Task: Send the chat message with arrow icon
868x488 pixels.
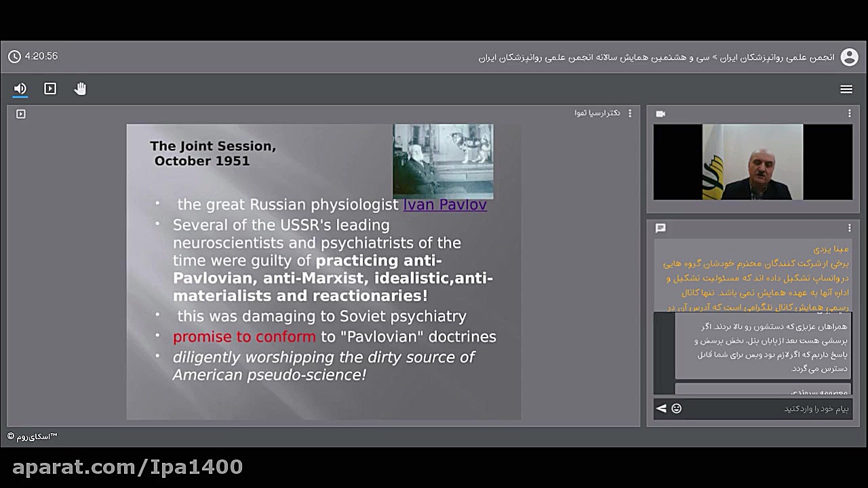Action: (661, 408)
